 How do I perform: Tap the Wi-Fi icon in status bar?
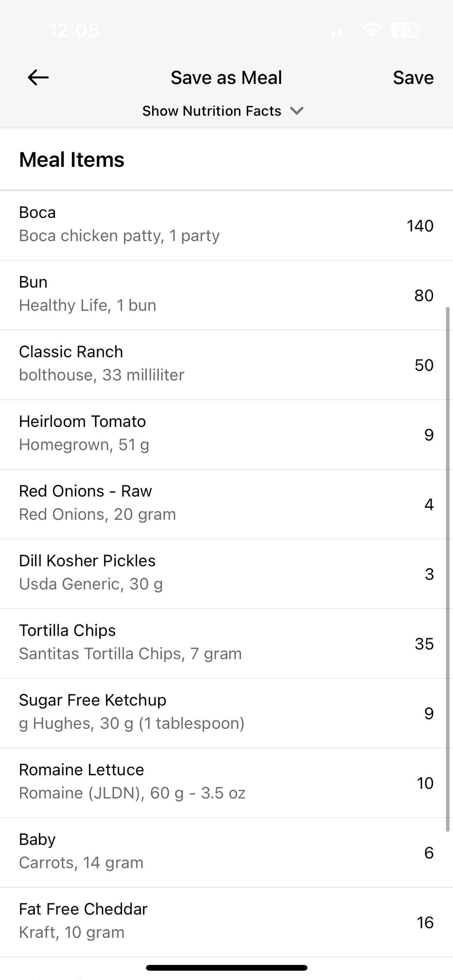click(x=372, y=30)
